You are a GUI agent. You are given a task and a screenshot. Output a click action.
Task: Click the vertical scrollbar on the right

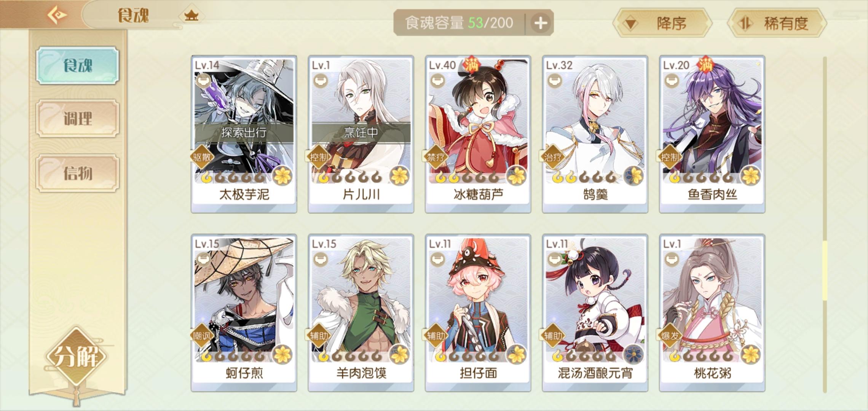point(825,225)
